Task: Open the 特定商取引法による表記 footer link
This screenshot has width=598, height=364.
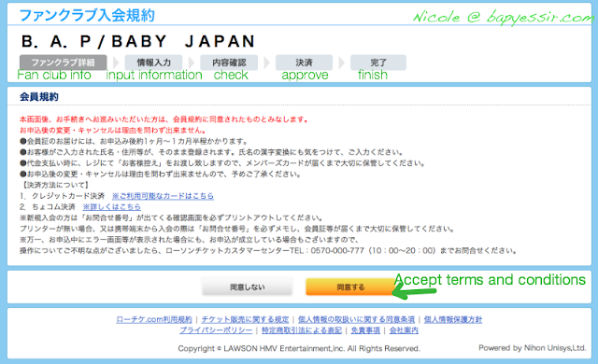Action: coord(302,330)
